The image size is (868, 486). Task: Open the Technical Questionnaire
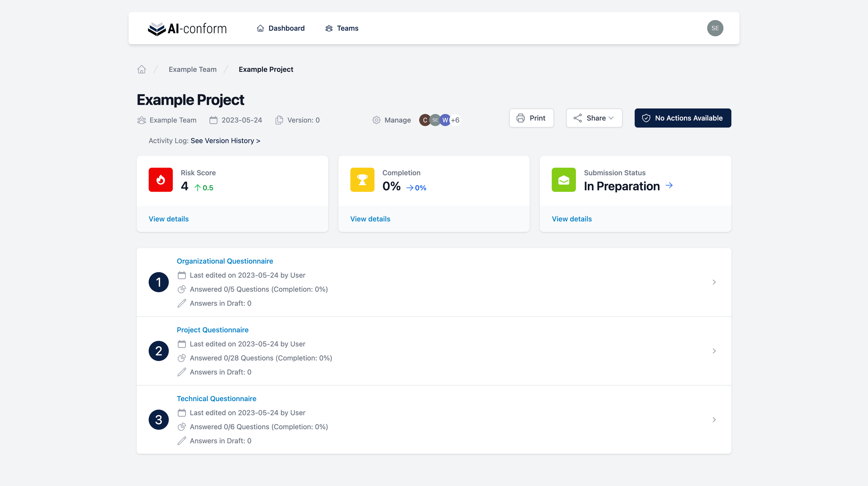216,398
